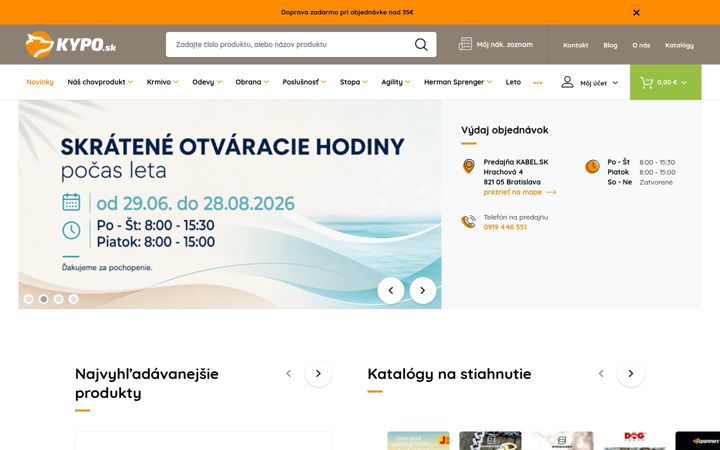Click the orange clock opening hours icon
720x450 pixels.
coord(592,166)
